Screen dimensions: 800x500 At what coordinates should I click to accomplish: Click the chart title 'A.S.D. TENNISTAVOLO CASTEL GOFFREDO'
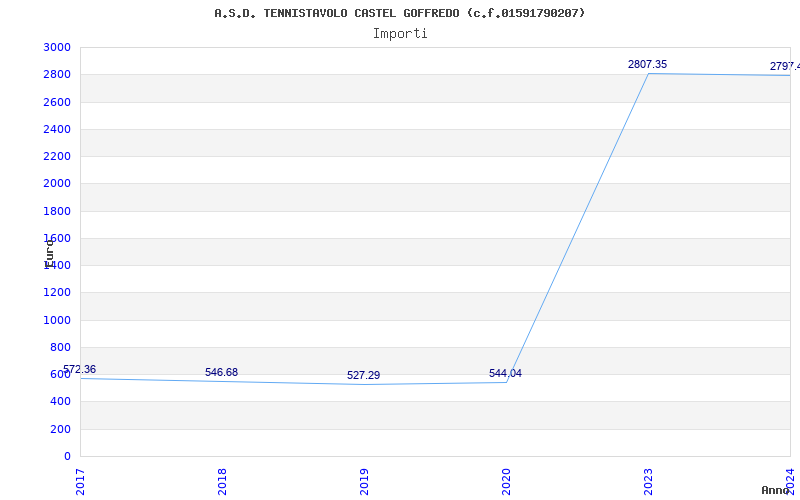pos(399,13)
